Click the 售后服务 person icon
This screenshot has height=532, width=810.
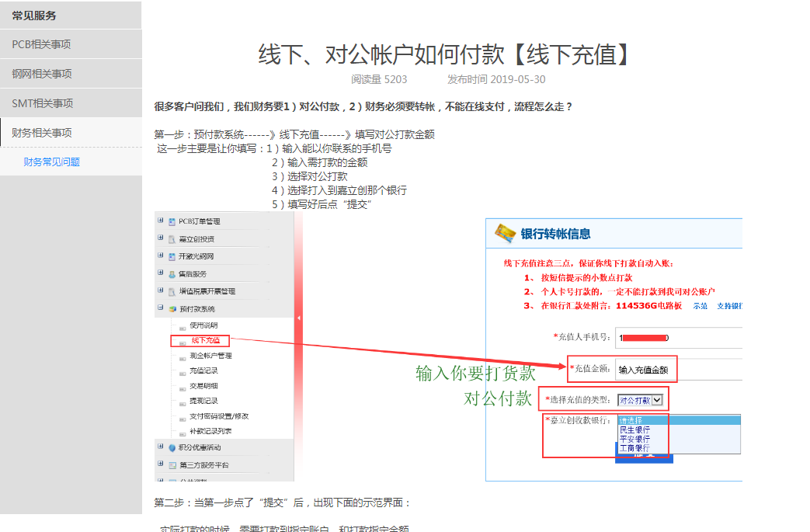[x=172, y=273]
